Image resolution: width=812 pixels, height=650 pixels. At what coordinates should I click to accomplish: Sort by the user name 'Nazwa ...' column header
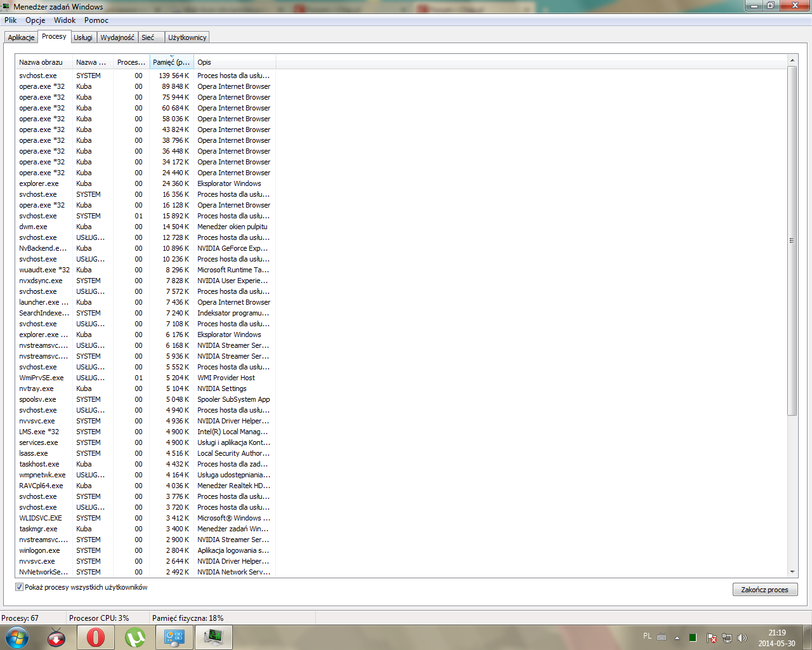click(x=93, y=62)
